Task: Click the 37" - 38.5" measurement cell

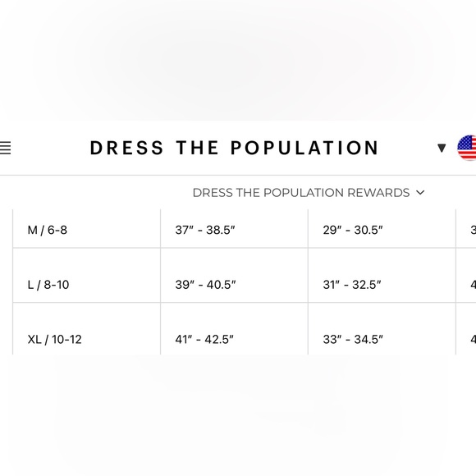Action: [x=234, y=229]
